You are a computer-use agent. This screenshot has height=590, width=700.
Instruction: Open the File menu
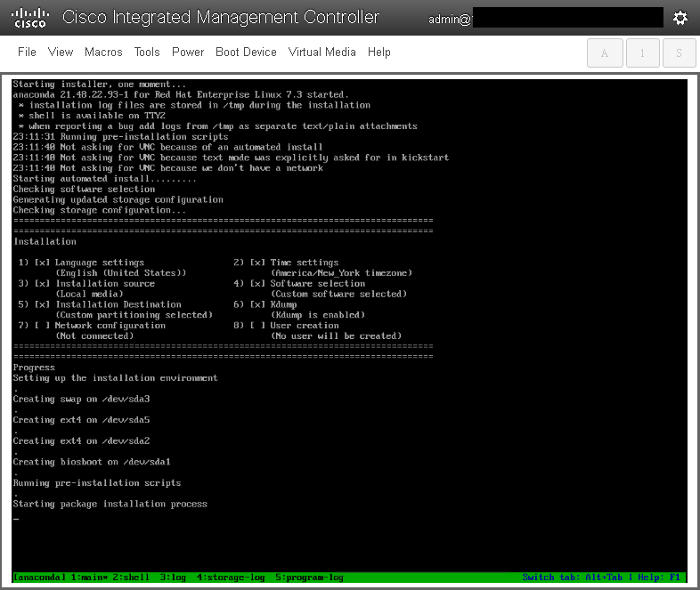pos(27,53)
